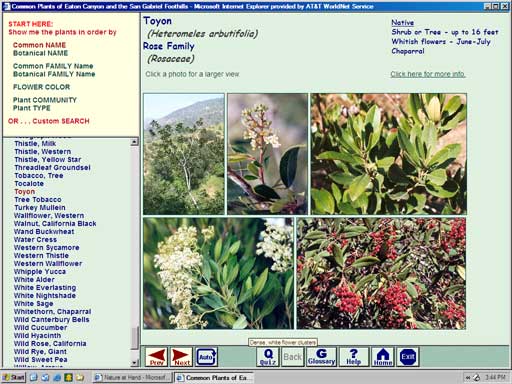Select Thistle, Western in plant list
This screenshot has width=512, height=384.
pyautogui.click(x=42, y=152)
